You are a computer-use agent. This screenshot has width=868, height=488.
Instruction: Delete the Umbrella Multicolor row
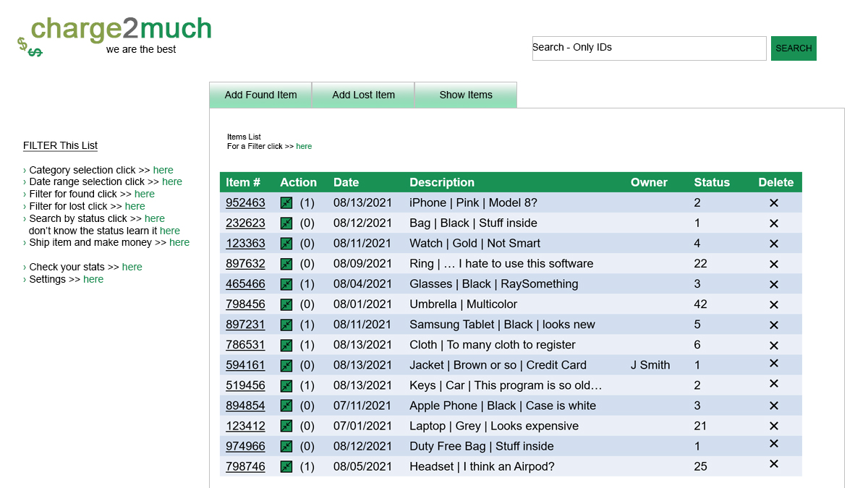click(x=773, y=304)
